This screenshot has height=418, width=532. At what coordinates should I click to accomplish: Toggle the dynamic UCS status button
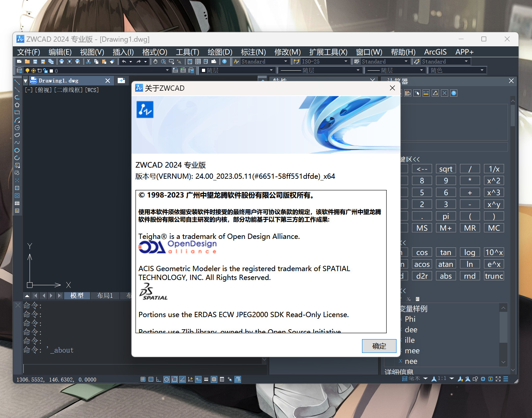click(190, 379)
